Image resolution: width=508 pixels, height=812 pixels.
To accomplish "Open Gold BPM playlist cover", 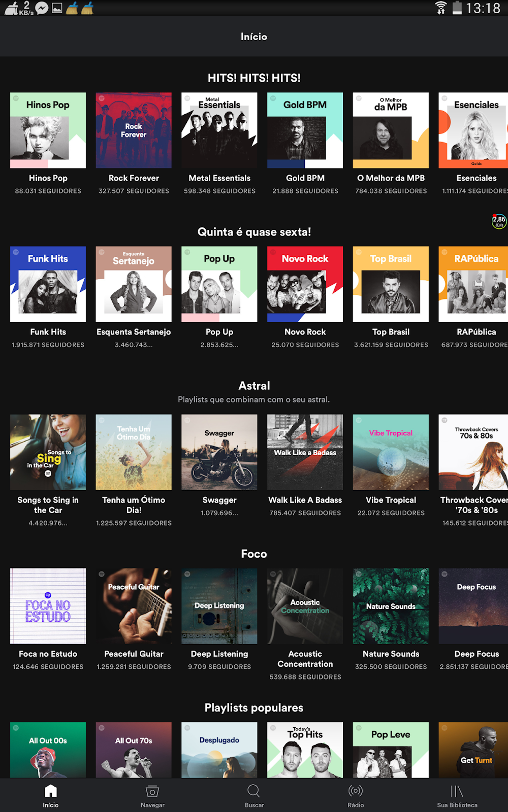I will (x=305, y=130).
